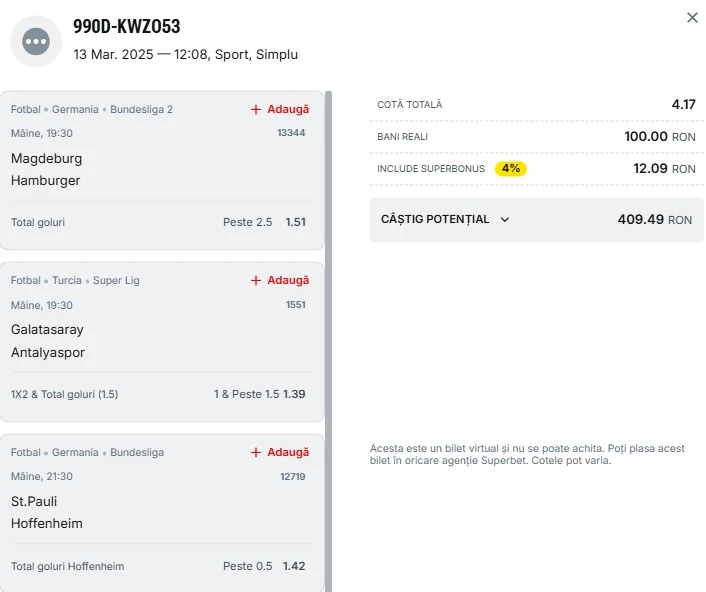Click the selections list scrollbar

328,341
